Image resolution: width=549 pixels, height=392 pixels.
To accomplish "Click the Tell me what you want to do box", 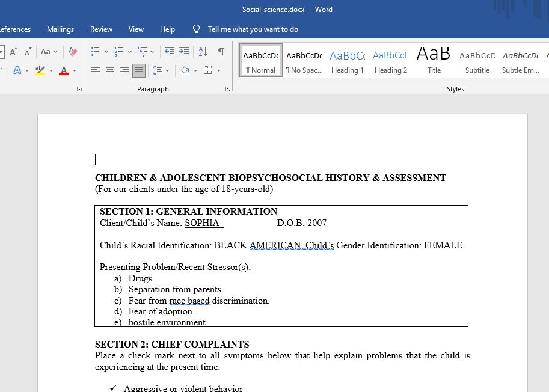I will point(253,29).
